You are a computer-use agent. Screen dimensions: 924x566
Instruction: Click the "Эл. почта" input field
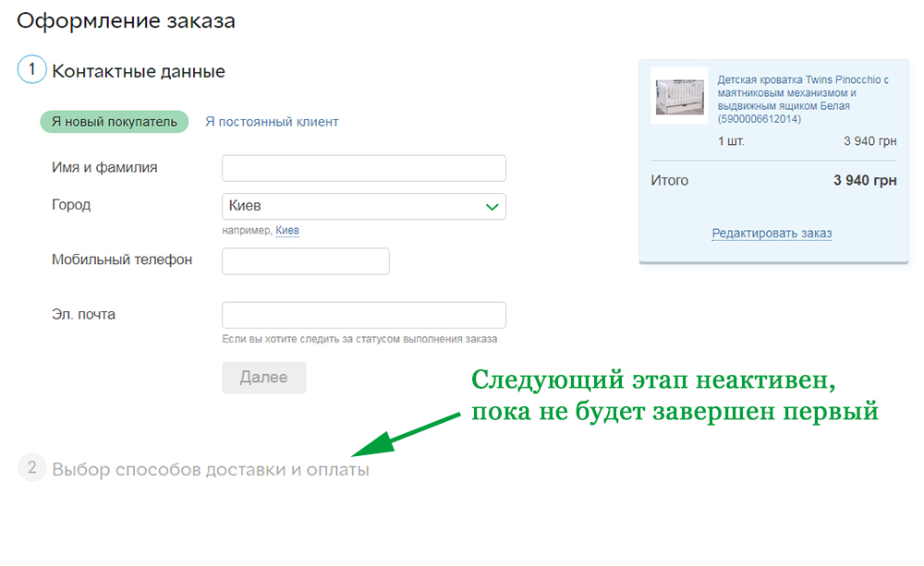363,315
